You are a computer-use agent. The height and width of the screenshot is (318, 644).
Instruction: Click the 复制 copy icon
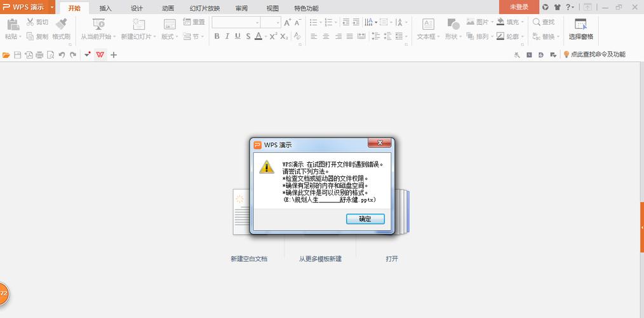[30, 36]
